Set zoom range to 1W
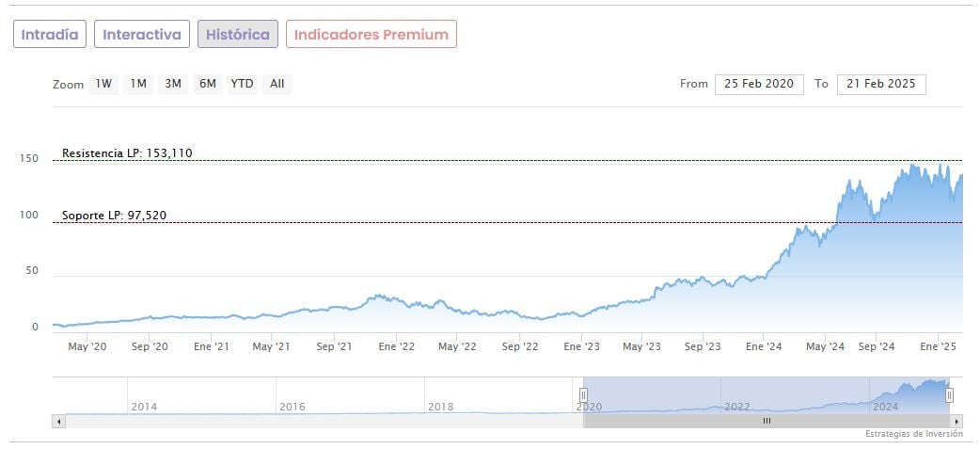Screen dimensions: 980x449 [x=103, y=84]
